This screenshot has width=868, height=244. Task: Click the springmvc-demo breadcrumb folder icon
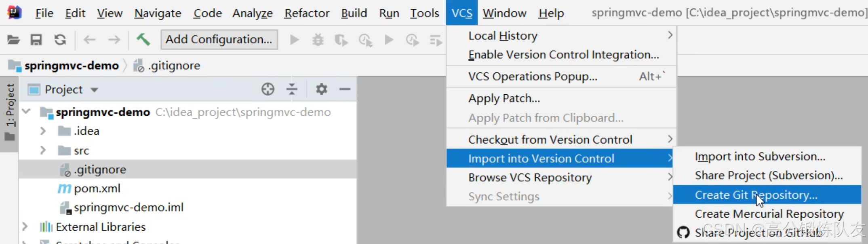tap(15, 66)
